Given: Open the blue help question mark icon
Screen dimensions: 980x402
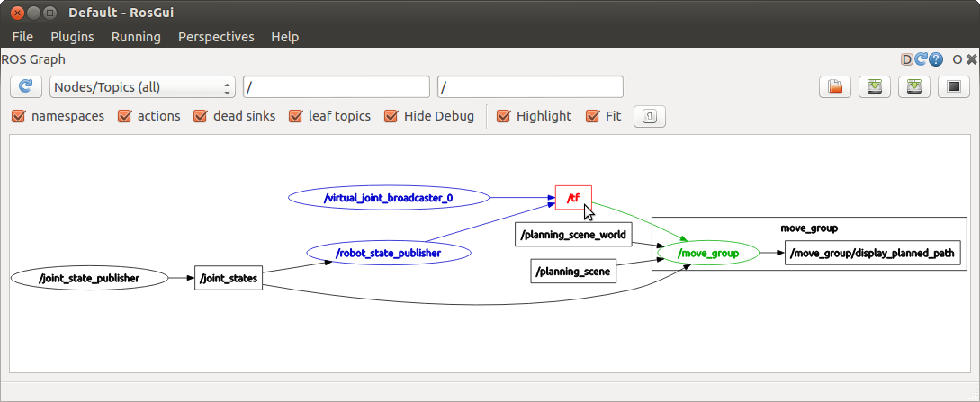Looking at the screenshot, I should (x=936, y=59).
